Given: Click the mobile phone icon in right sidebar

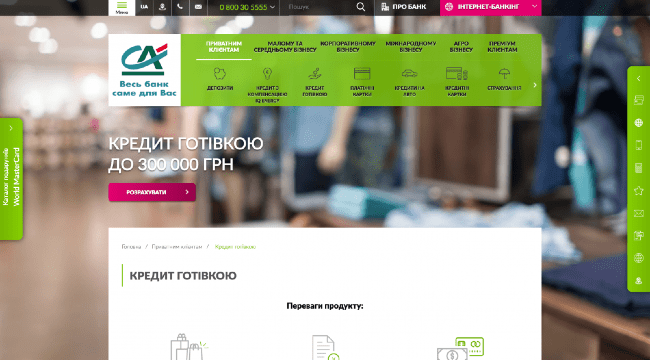Looking at the screenshot, I should coord(638,145).
